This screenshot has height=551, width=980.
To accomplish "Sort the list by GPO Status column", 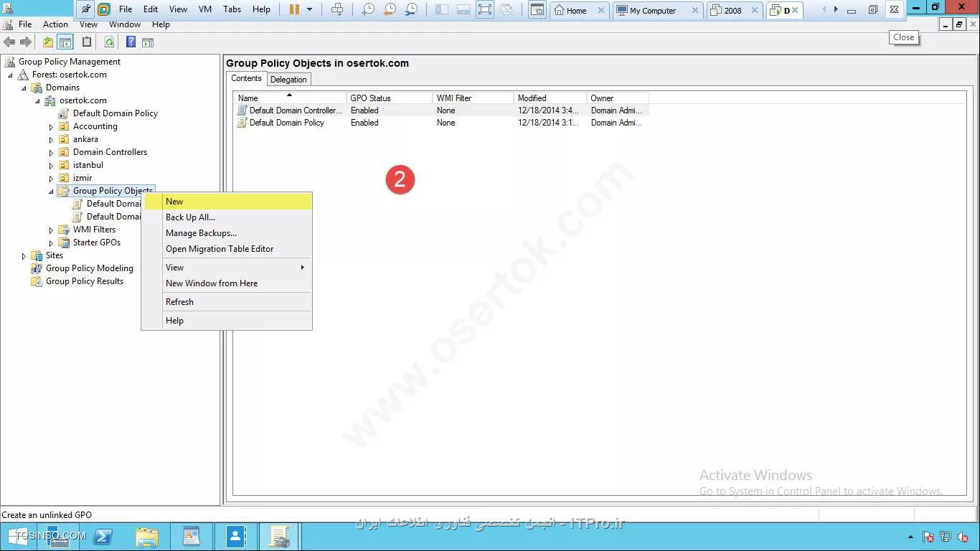I will point(390,98).
